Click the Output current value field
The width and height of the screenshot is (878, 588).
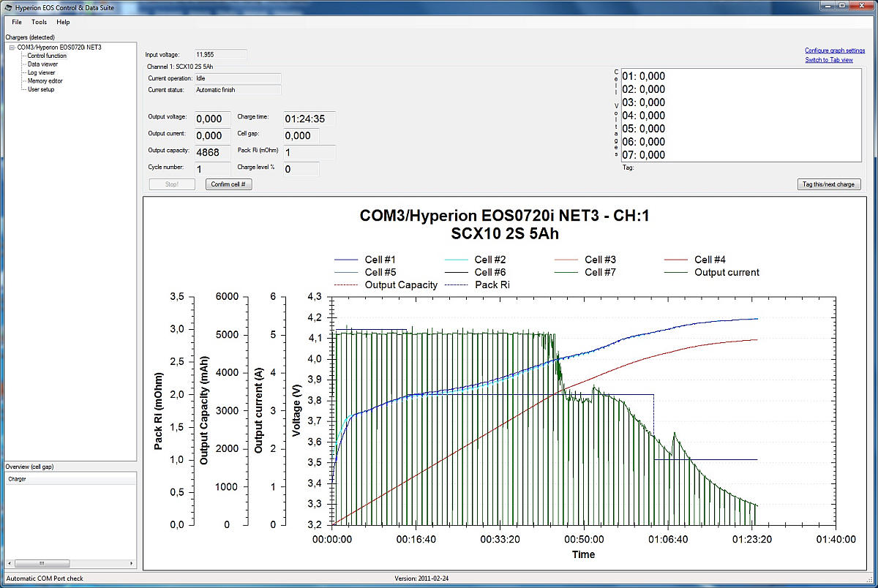tap(213, 135)
